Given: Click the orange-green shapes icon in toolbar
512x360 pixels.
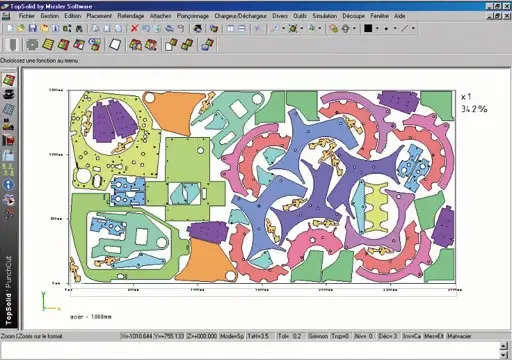Looking at the screenshot, I should (333, 29).
